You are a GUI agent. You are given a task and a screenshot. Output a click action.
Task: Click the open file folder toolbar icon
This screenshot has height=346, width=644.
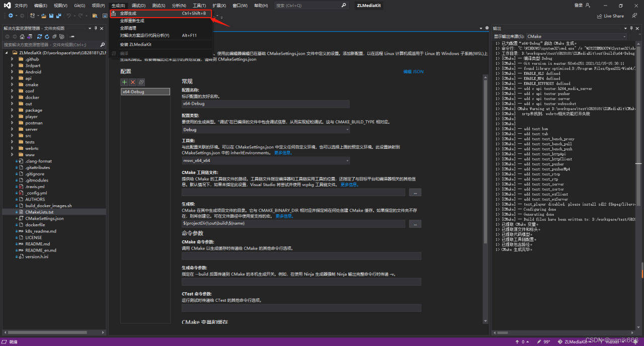click(44, 16)
